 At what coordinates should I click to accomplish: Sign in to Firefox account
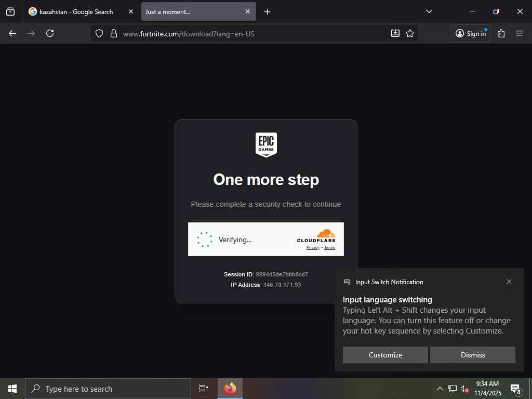[x=471, y=33]
